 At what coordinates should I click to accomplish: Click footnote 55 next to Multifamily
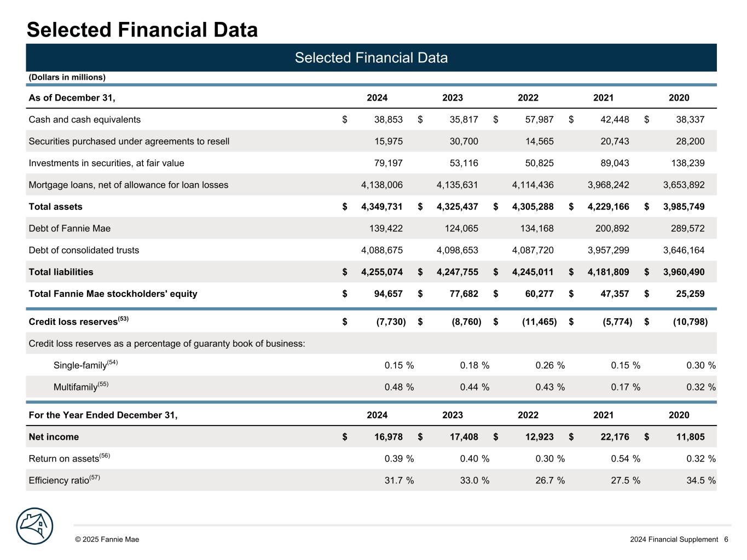coord(103,384)
